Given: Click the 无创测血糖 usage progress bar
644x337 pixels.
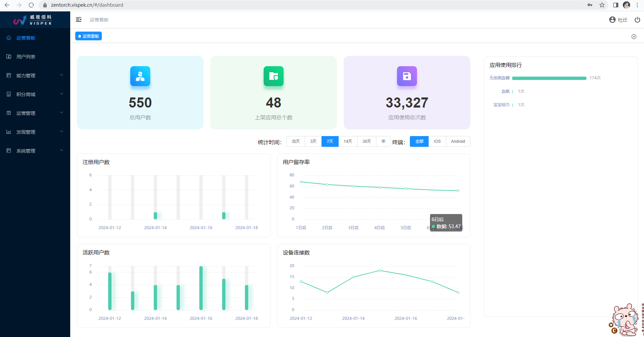Looking at the screenshot, I should (549, 78).
